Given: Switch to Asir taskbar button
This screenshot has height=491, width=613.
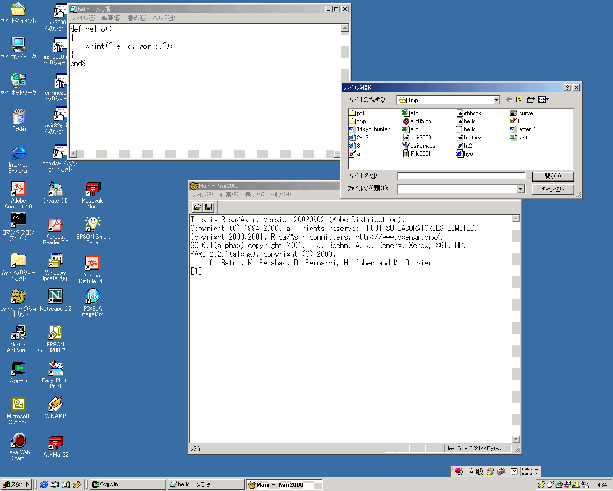Looking at the screenshot, I should coord(284,485).
